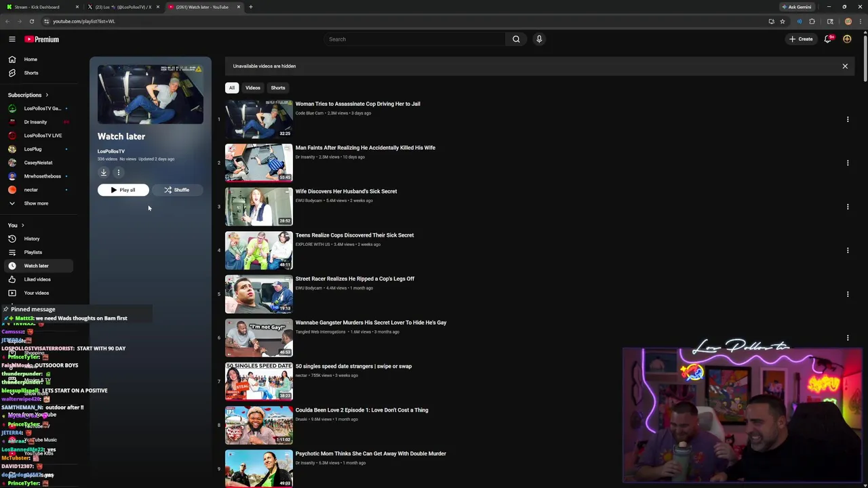Open options for Teens Realize Cops video
The width and height of the screenshot is (868, 488).
pos(848,250)
